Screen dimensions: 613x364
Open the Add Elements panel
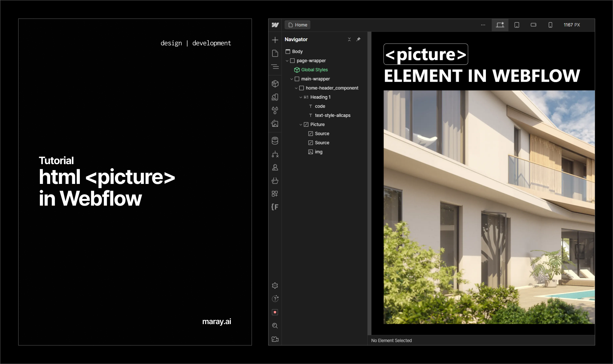275,40
